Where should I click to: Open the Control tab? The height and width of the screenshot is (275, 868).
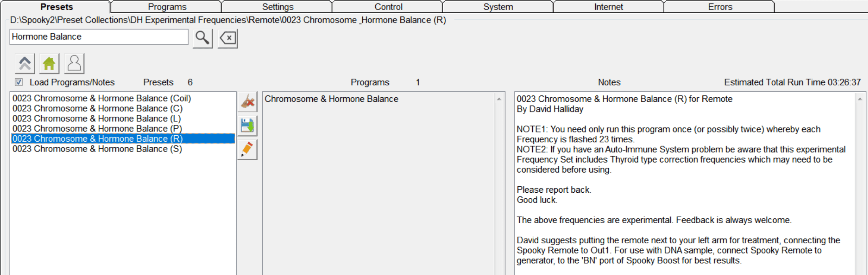388,7
